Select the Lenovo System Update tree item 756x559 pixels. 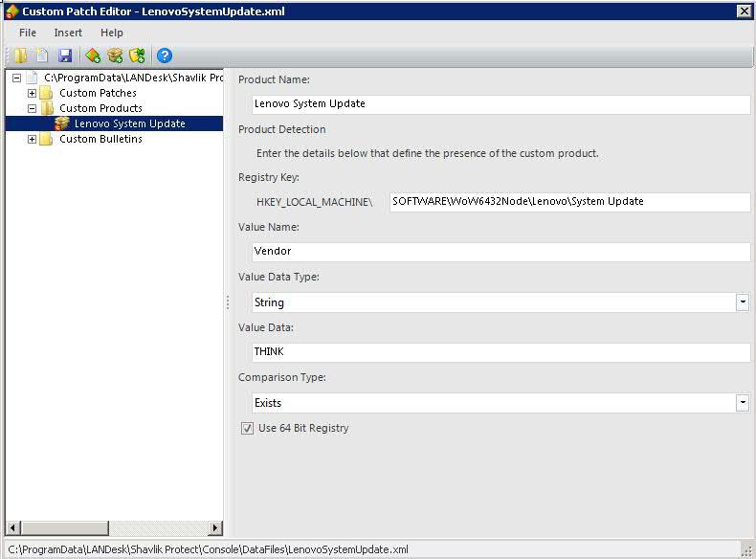(x=130, y=123)
